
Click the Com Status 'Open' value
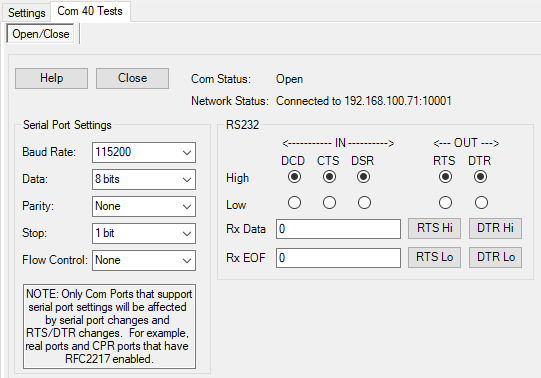click(289, 79)
